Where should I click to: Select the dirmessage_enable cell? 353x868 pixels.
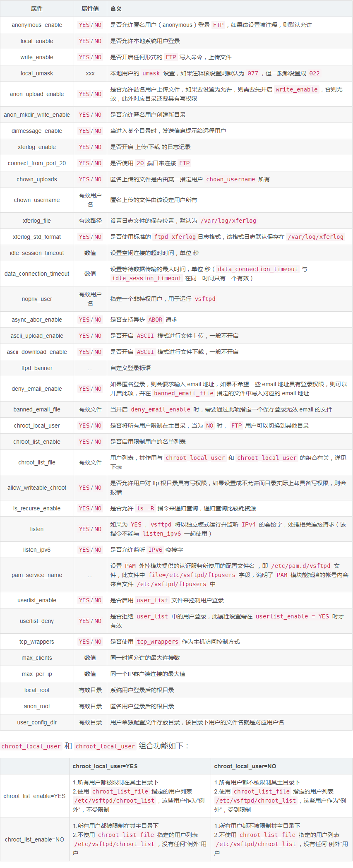(x=37, y=131)
